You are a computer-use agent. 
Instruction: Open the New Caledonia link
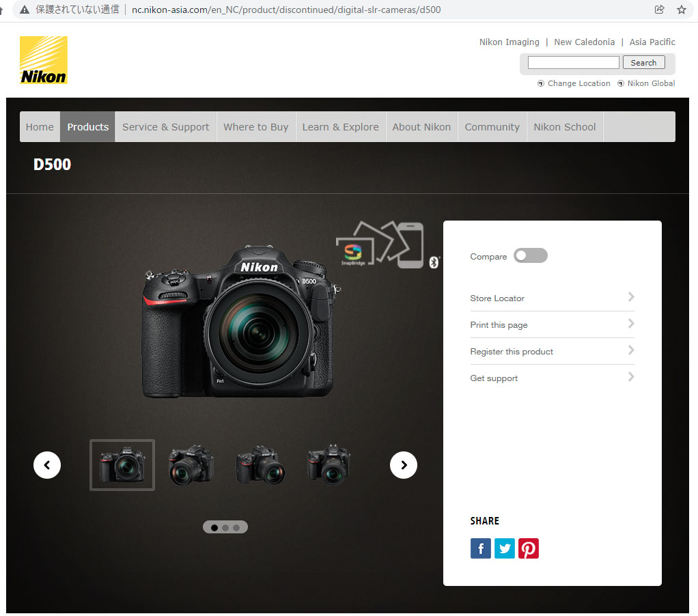pyautogui.click(x=585, y=42)
